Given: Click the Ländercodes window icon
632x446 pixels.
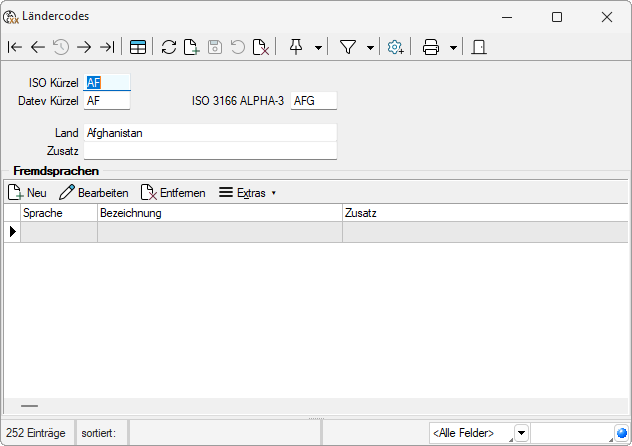Looking at the screenshot, I should point(11,17).
